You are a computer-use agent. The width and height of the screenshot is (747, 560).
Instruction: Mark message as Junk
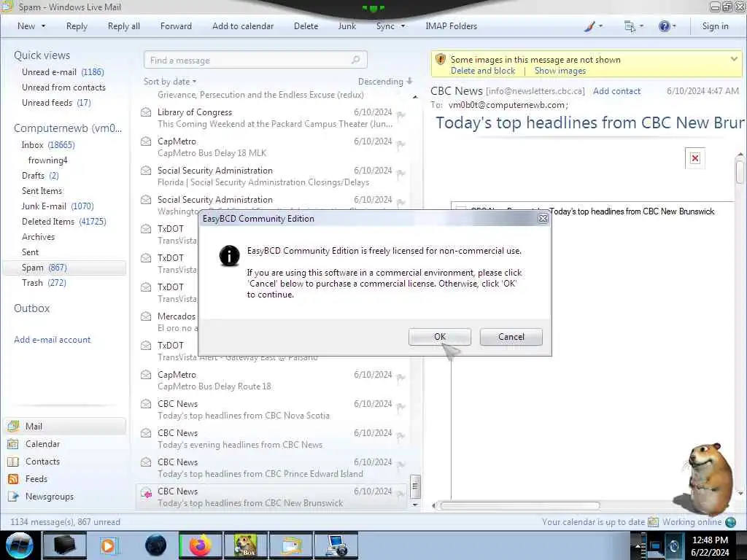coord(347,26)
